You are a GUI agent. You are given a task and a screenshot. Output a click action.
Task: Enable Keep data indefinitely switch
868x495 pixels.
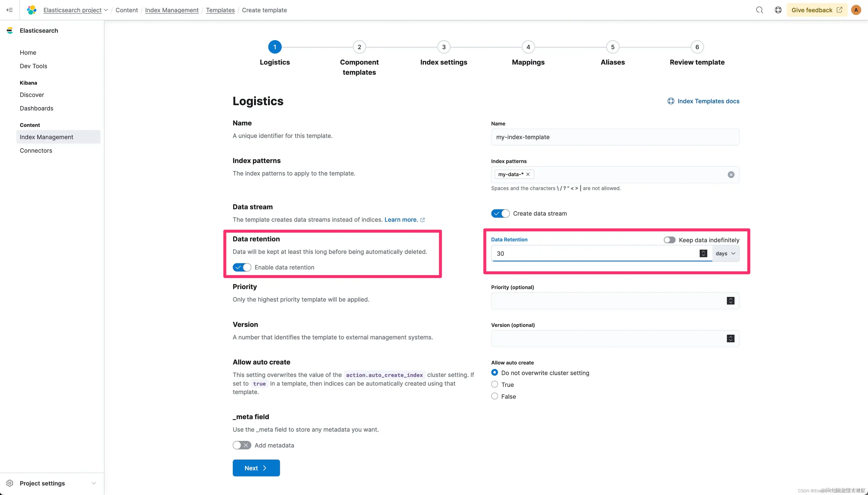click(669, 240)
